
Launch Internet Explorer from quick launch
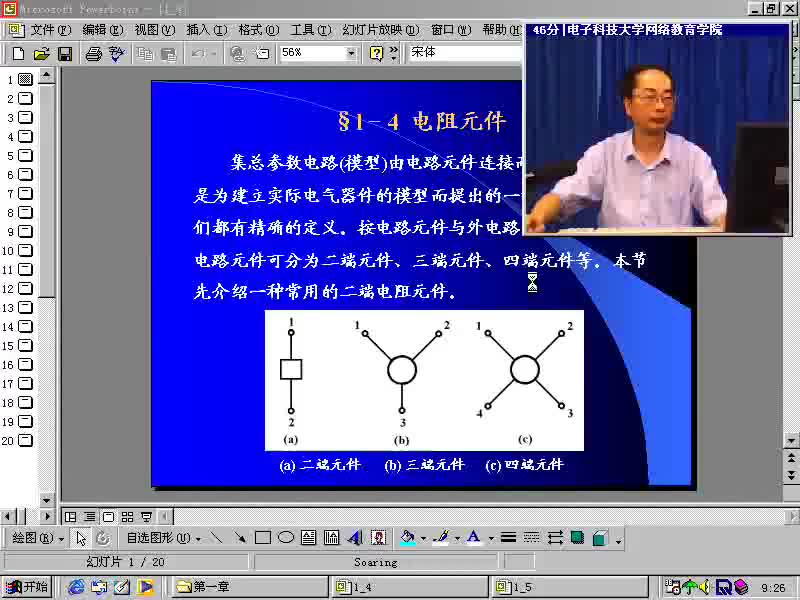(x=76, y=587)
